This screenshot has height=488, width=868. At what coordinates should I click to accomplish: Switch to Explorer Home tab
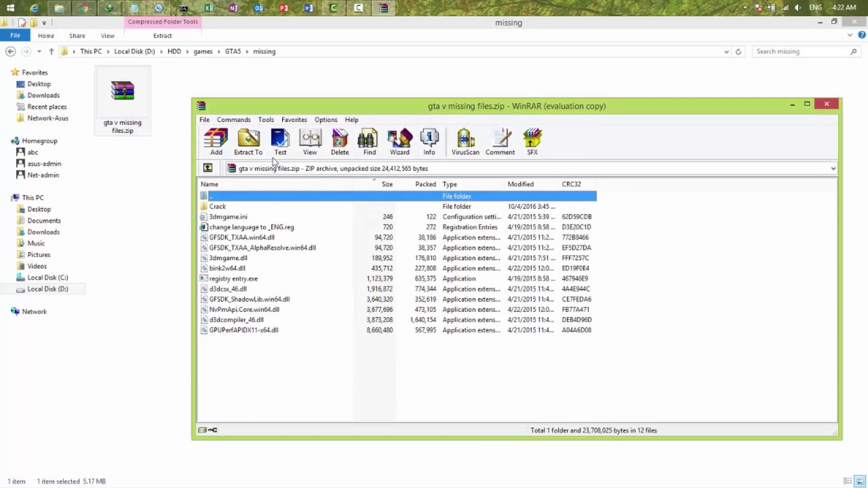pyautogui.click(x=46, y=35)
